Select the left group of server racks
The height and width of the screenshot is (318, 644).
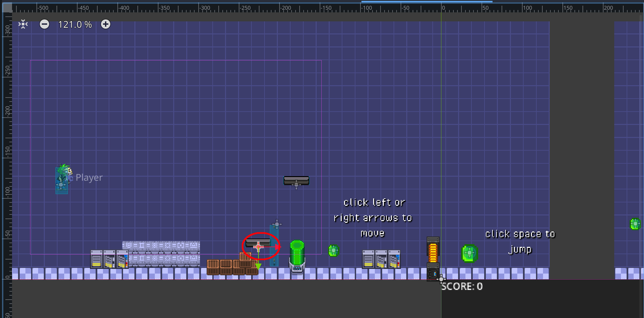109,259
